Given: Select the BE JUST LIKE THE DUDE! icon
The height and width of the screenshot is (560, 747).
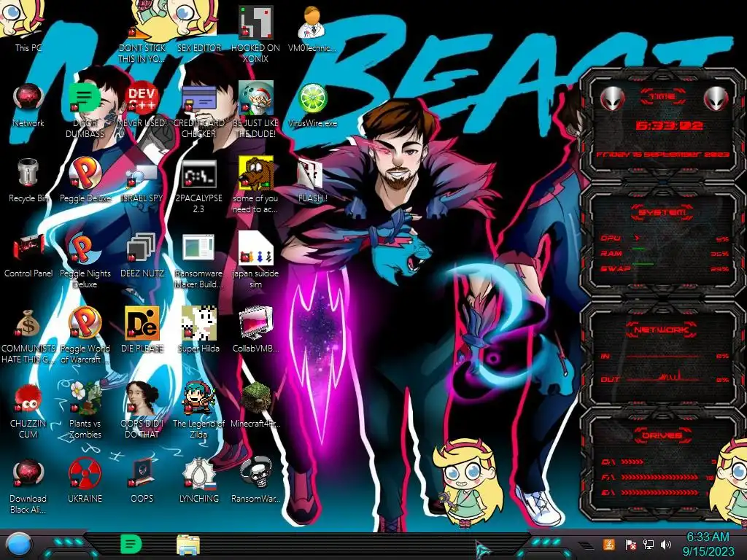Looking at the screenshot, I should pyautogui.click(x=256, y=109).
